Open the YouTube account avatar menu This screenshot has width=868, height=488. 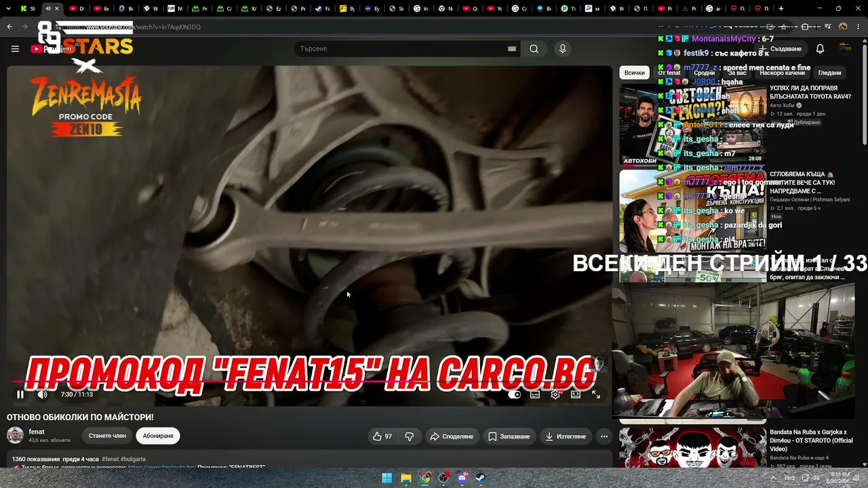[x=845, y=48]
